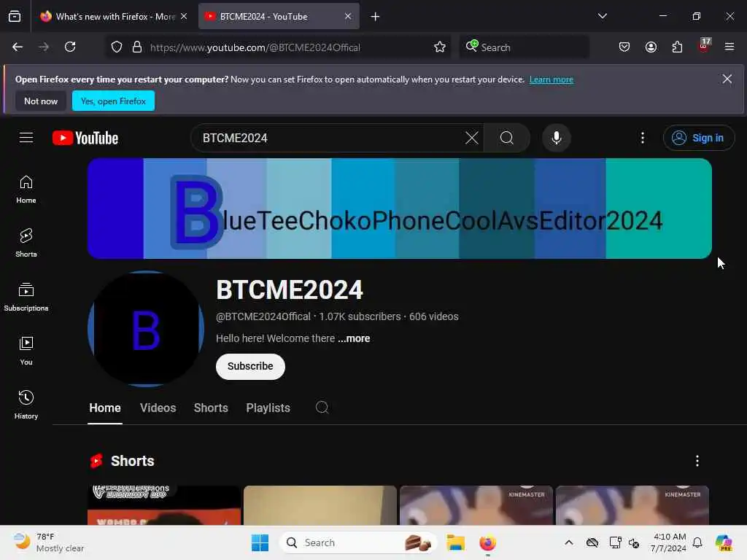
Task: Open the Firefox application hamburger menu
Action: (x=729, y=47)
